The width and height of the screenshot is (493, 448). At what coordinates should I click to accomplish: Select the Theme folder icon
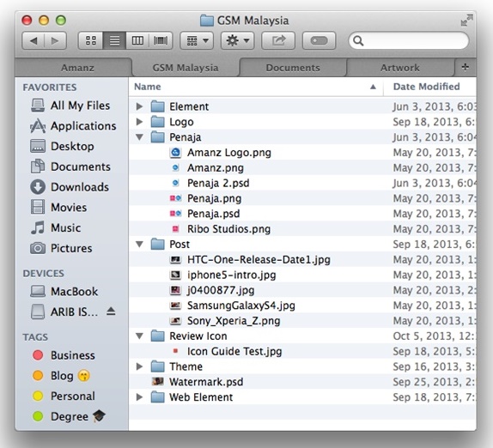157,366
